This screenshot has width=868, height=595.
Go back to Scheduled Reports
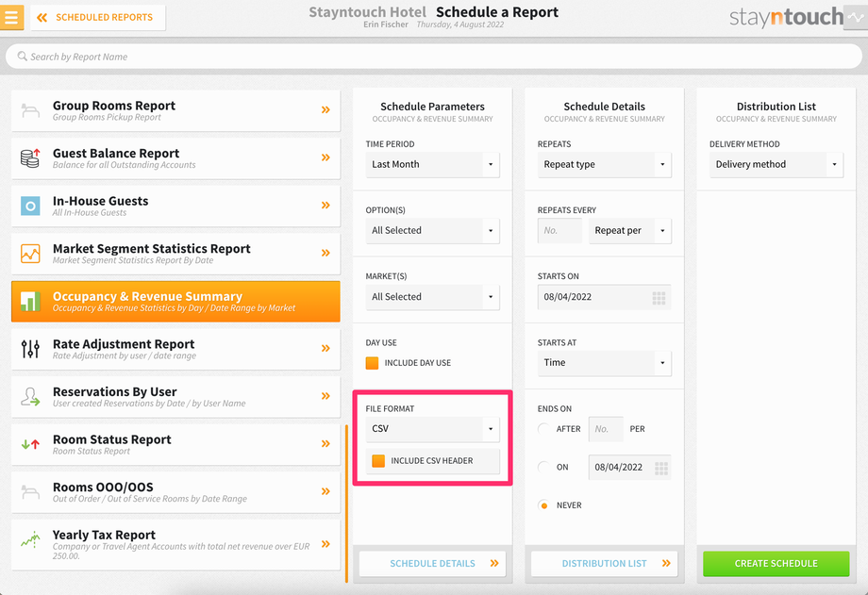pos(97,18)
